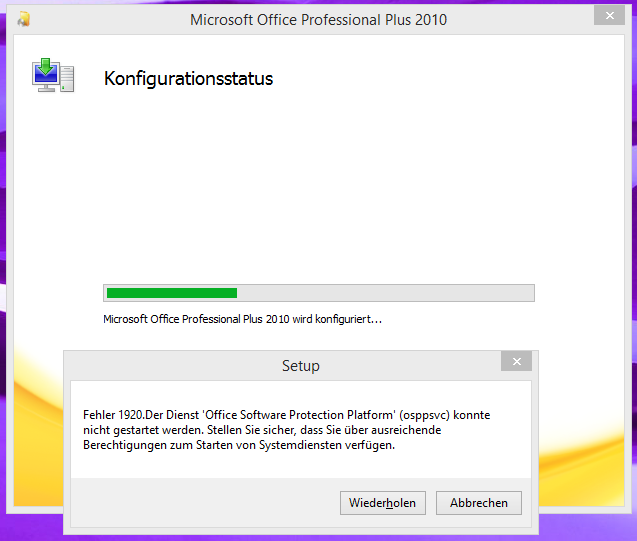
Task: Click the '(osppsvc)' service name in the message
Action: point(425,415)
